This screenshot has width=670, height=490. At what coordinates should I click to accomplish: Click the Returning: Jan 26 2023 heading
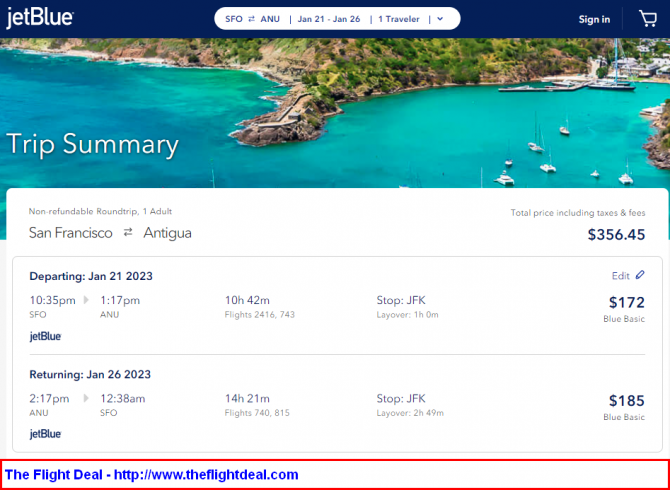coord(90,375)
